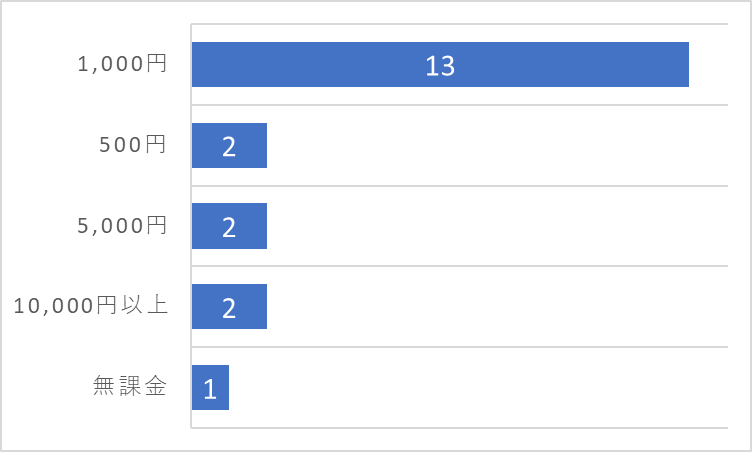Click data label 13 on top bar
The height and width of the screenshot is (452, 752).
[440, 66]
